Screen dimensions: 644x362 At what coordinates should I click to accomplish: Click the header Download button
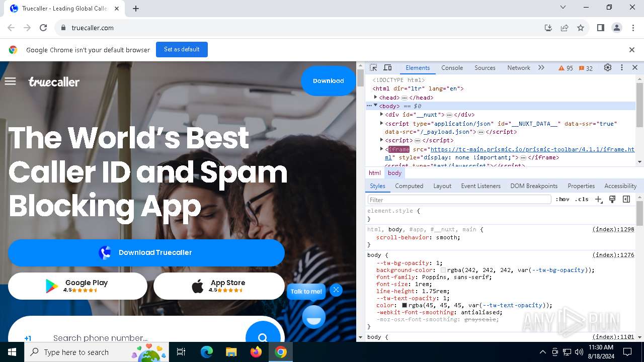click(x=329, y=81)
